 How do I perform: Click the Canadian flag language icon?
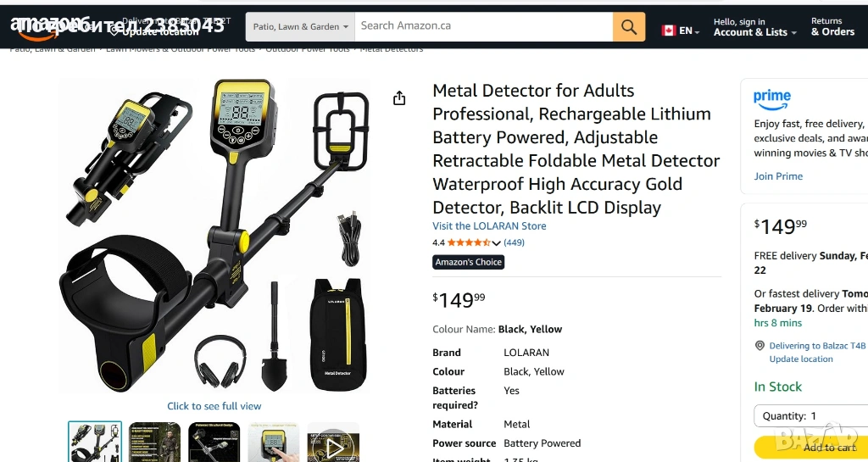(669, 31)
